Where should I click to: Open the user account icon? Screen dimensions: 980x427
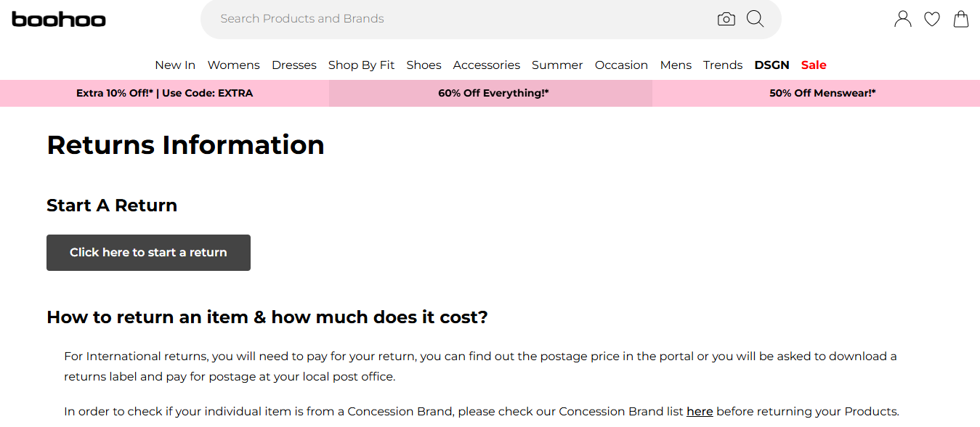902,19
